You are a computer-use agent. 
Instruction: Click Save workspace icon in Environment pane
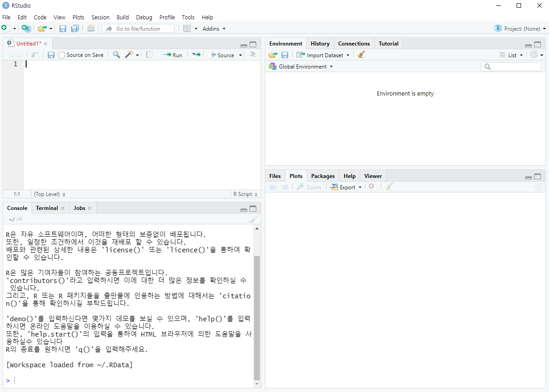click(285, 55)
